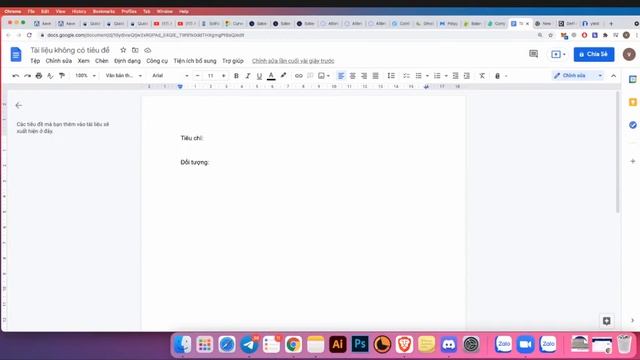
Task: Toggle bold formatting
Action: point(236,76)
